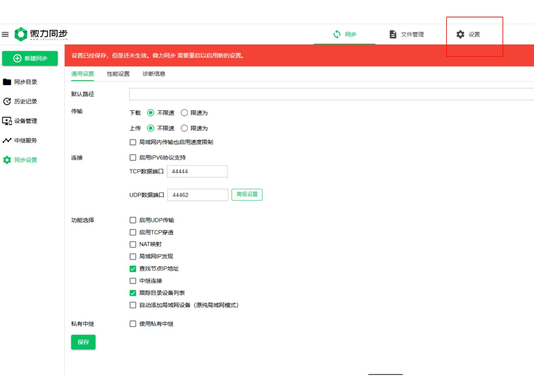Enable 启用UDP传输 checkbox
Viewport: 534px width, 392px height.
coord(133,220)
